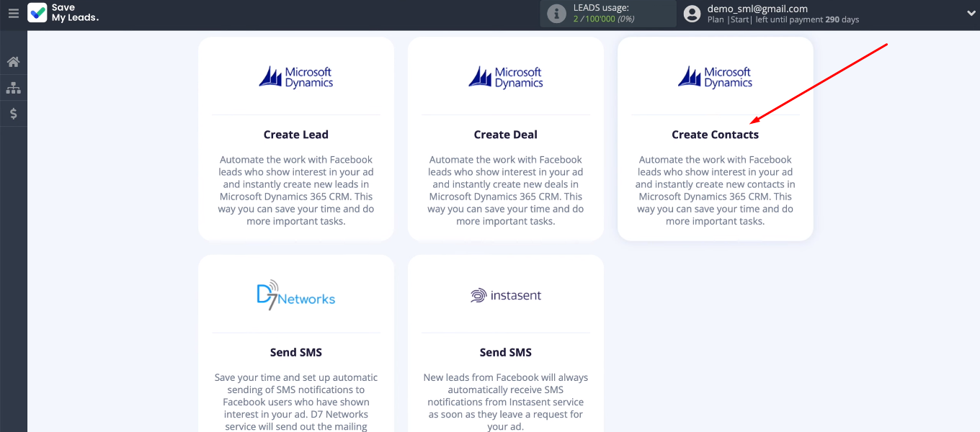Click Create Deal card description text
Image resolution: width=980 pixels, height=432 pixels.
pos(506,190)
